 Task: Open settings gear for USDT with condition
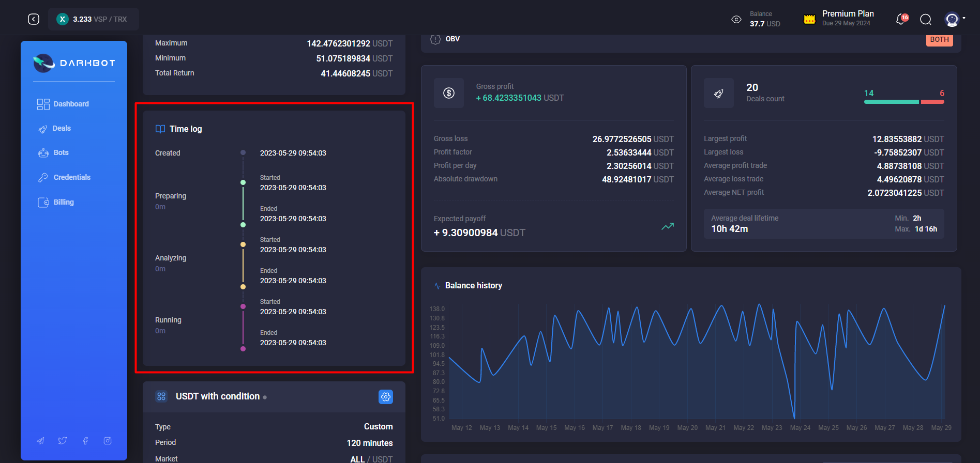pyautogui.click(x=385, y=396)
